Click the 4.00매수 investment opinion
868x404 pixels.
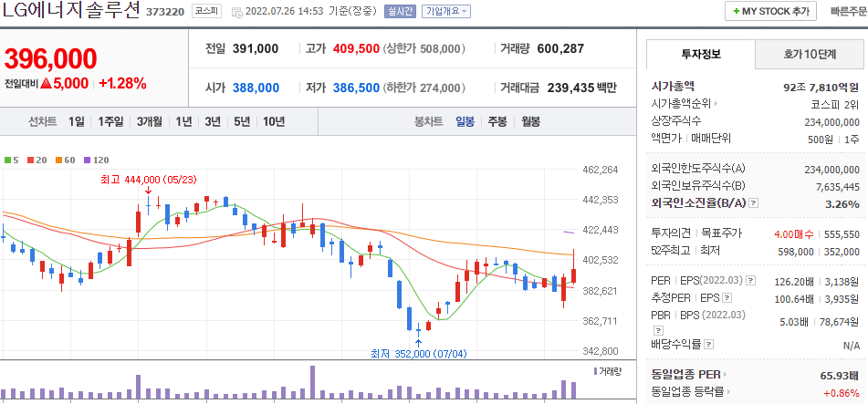(x=793, y=234)
